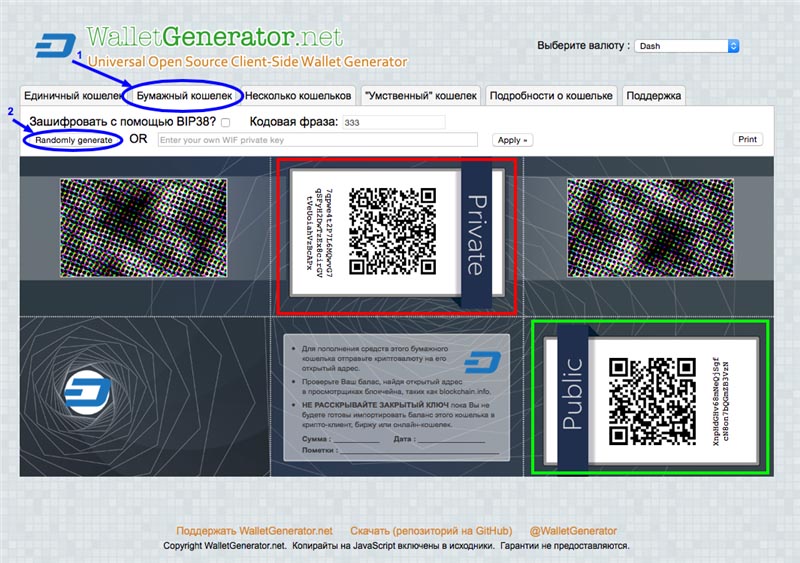This screenshot has width=800, height=563.
Task: Click the small Dash logo on instructions card
Action: tap(483, 363)
